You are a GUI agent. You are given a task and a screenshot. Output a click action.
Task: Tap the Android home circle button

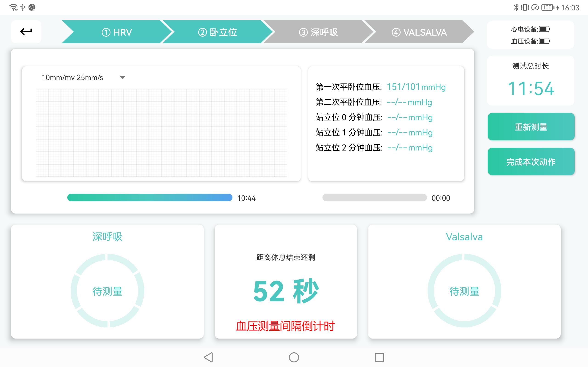coord(294,357)
